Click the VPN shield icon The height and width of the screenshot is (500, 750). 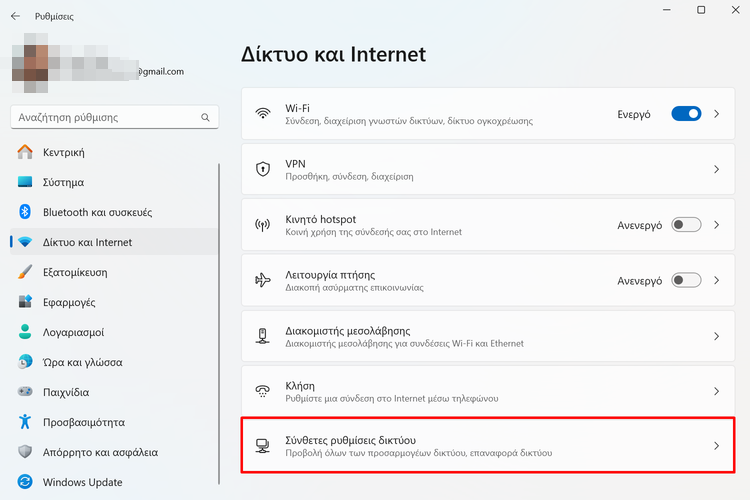point(263,169)
